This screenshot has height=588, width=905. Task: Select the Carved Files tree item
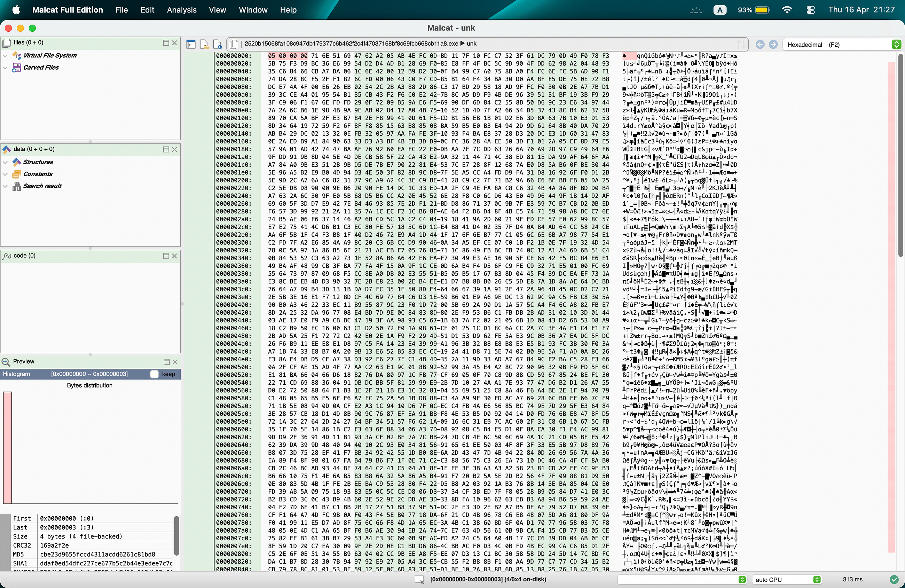41,68
